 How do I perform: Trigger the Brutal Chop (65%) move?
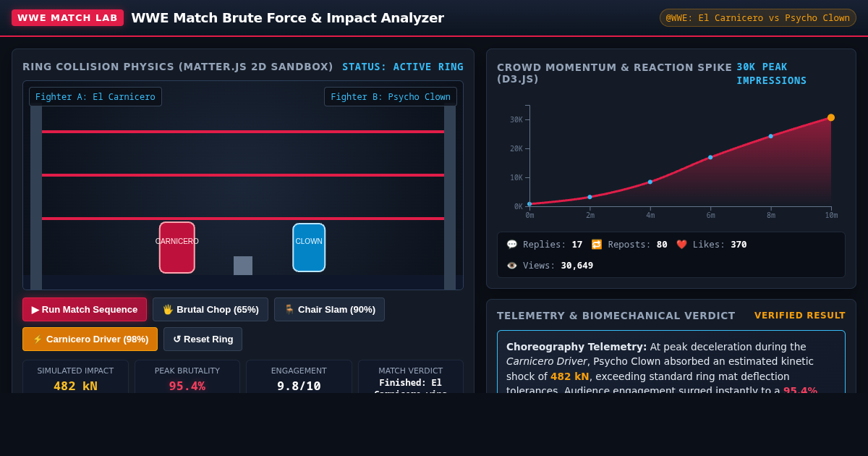210,310
